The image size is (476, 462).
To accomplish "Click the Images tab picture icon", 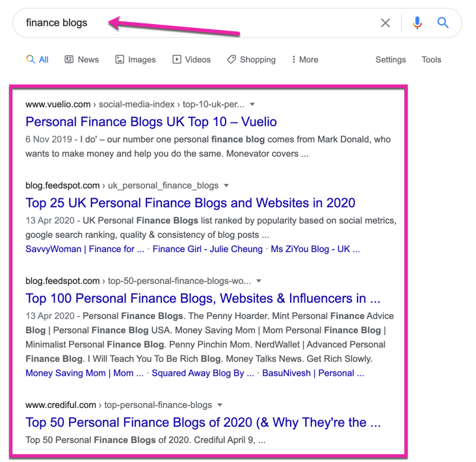I will tap(119, 59).
